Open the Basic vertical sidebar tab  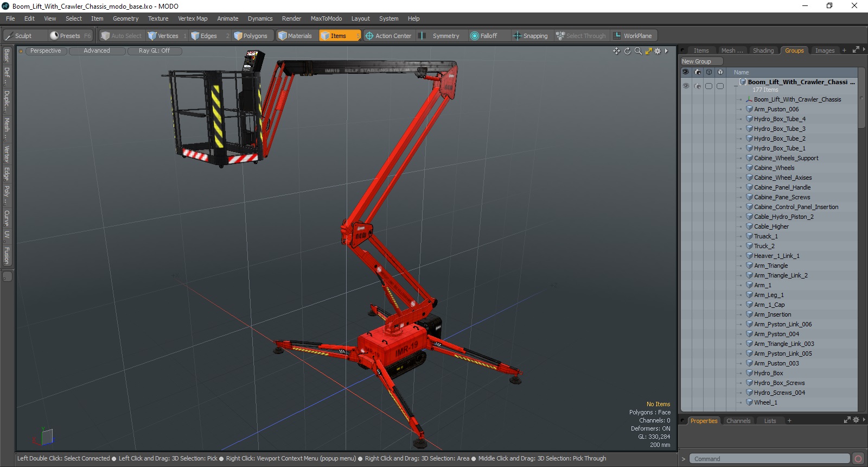(x=7, y=56)
